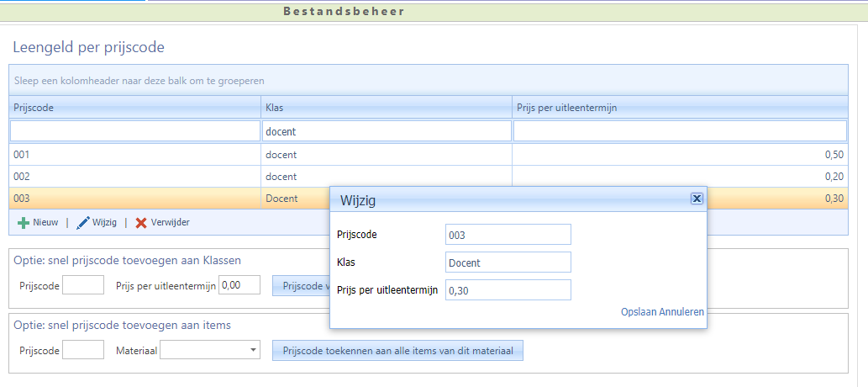
Task: Edit the dialog's price field showing 0,30
Action: [508, 290]
